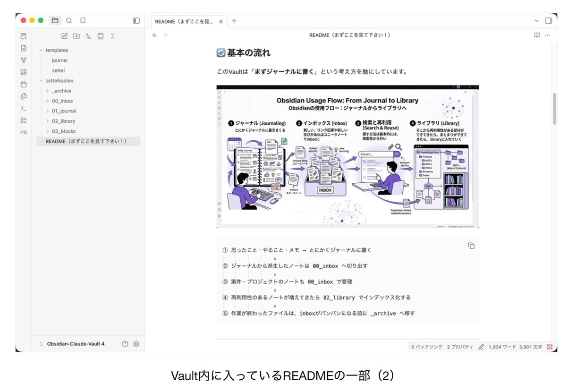Collapse the templates folder chevron
The image size is (576, 392).
point(41,50)
